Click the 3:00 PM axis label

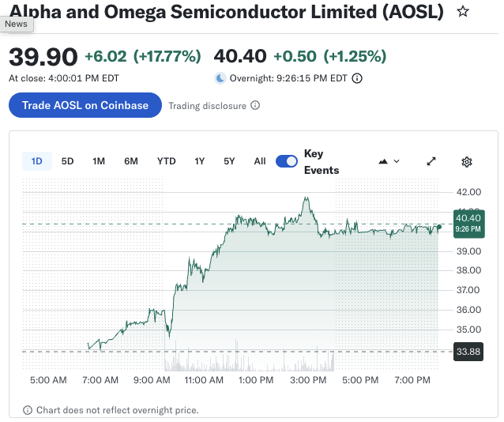pos(308,380)
